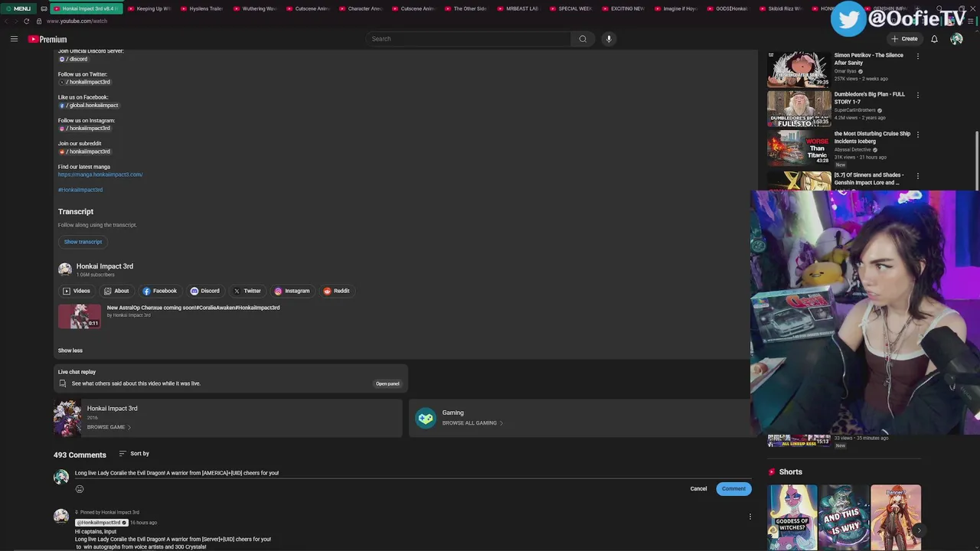Open the Opera MENU button
980x551 pixels.
coord(18,8)
